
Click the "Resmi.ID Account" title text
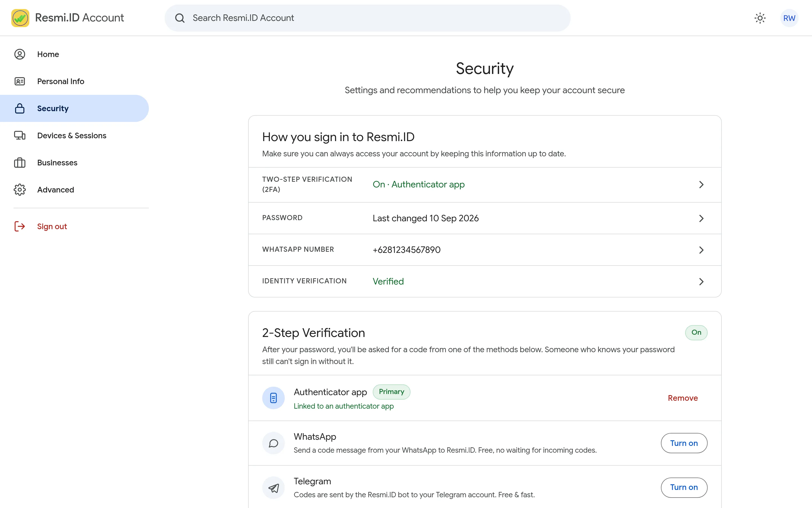tap(80, 18)
